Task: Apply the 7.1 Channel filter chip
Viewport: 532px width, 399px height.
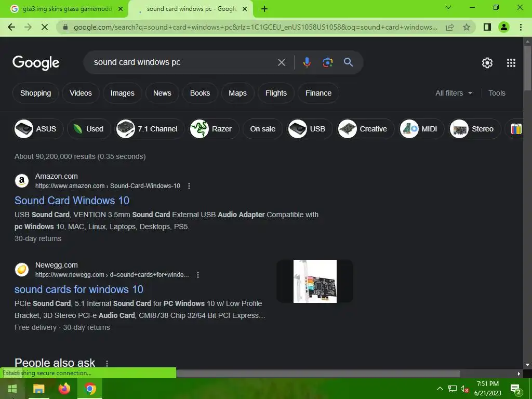Action: (150, 129)
